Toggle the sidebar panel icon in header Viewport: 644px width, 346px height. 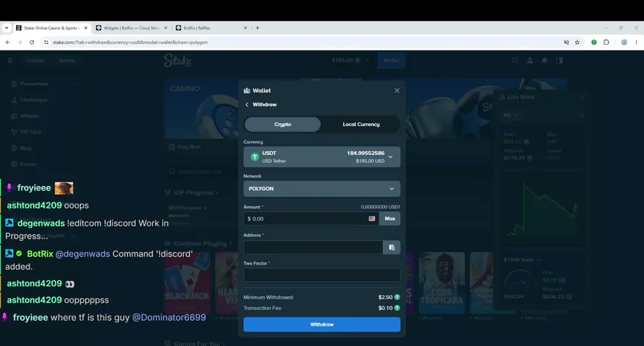(560, 61)
